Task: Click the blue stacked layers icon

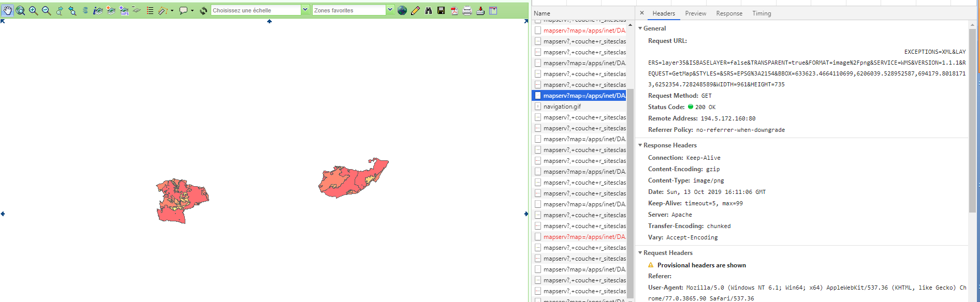Action: (85, 10)
